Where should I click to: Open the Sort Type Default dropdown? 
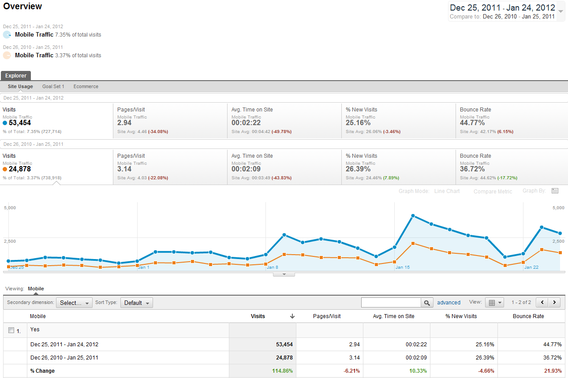click(137, 303)
